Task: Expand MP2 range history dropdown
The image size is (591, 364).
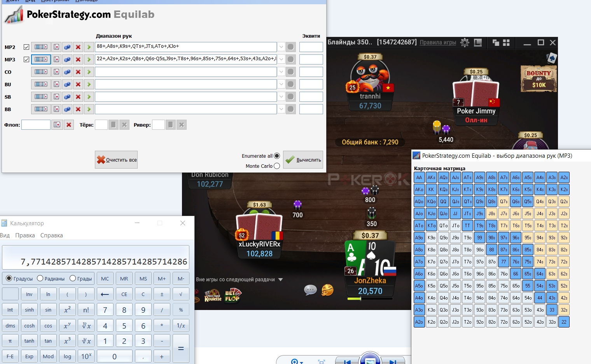Action: click(x=281, y=47)
